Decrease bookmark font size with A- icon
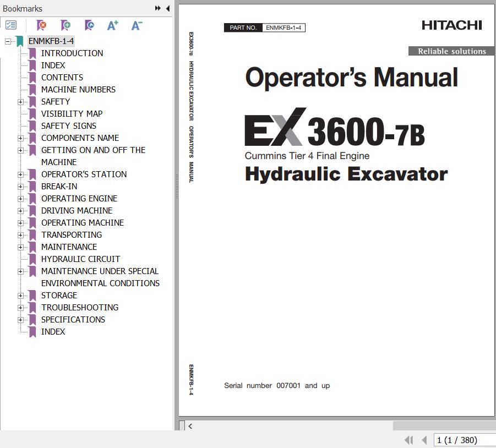Image resolution: width=496 pixels, height=448 pixels. coord(137,25)
